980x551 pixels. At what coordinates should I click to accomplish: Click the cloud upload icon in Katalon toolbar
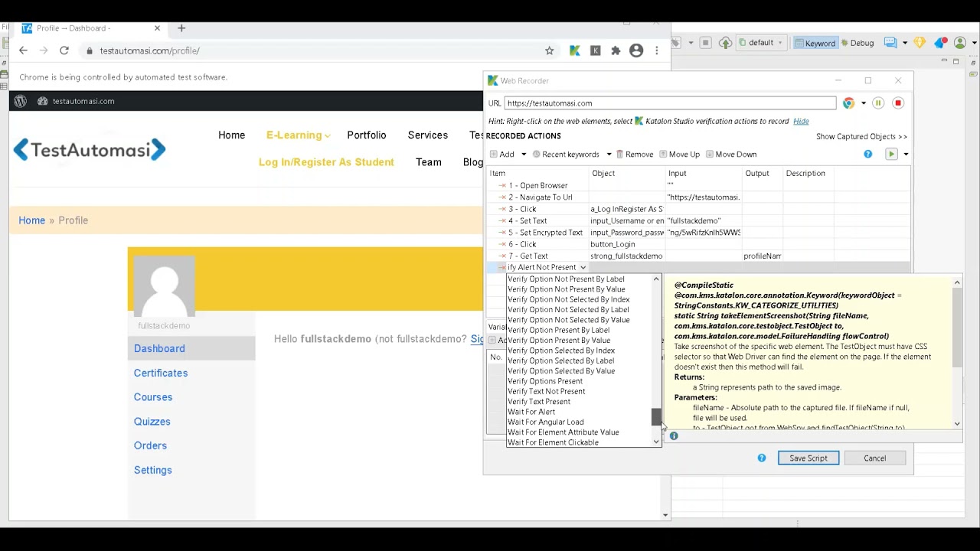coord(725,43)
